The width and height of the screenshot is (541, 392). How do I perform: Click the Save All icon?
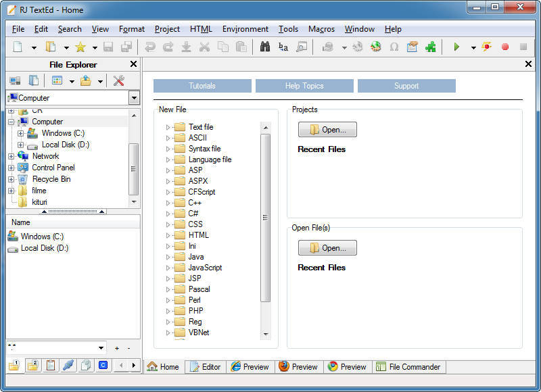pos(126,47)
